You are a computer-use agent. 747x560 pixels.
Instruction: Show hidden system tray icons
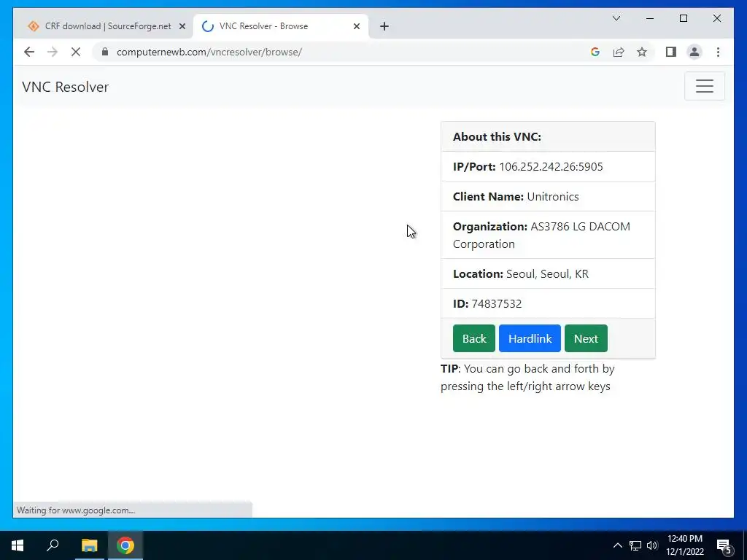(617, 545)
